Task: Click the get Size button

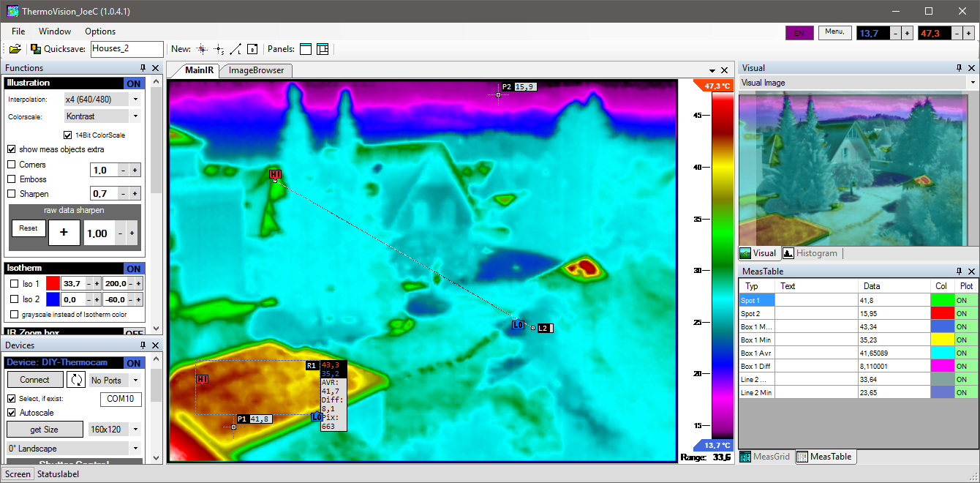Action: coord(44,430)
